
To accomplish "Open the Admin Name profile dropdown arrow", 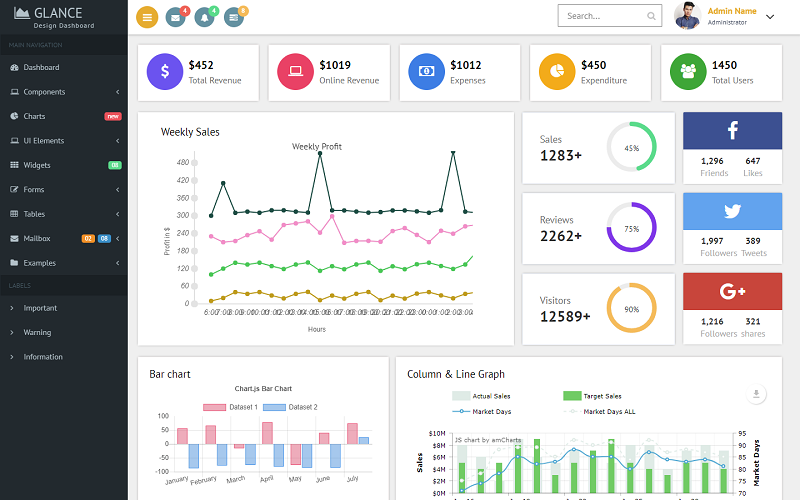I will click(x=770, y=17).
